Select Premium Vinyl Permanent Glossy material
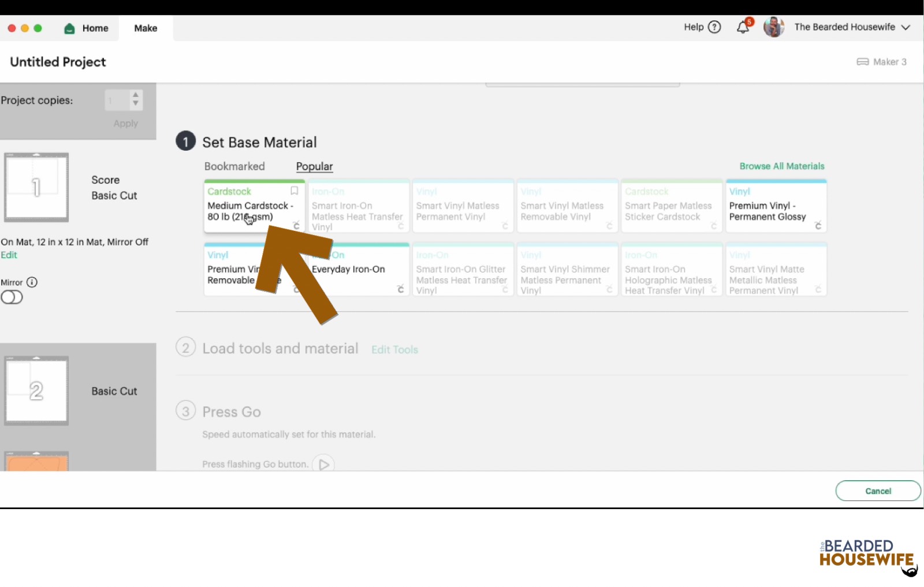This screenshot has height=587, width=924. point(776,206)
